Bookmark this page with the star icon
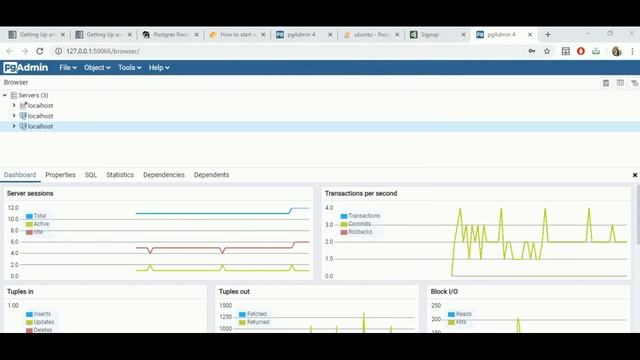This screenshot has width=640, height=360. coord(547,51)
